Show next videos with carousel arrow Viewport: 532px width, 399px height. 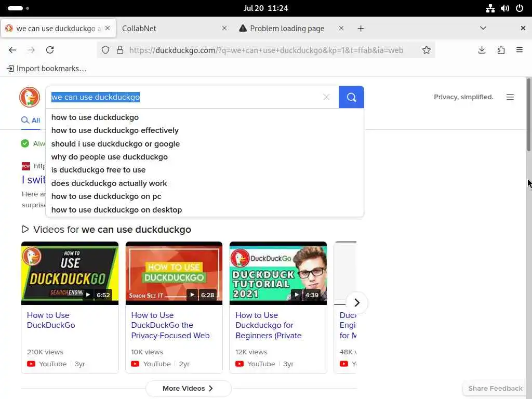point(357,302)
